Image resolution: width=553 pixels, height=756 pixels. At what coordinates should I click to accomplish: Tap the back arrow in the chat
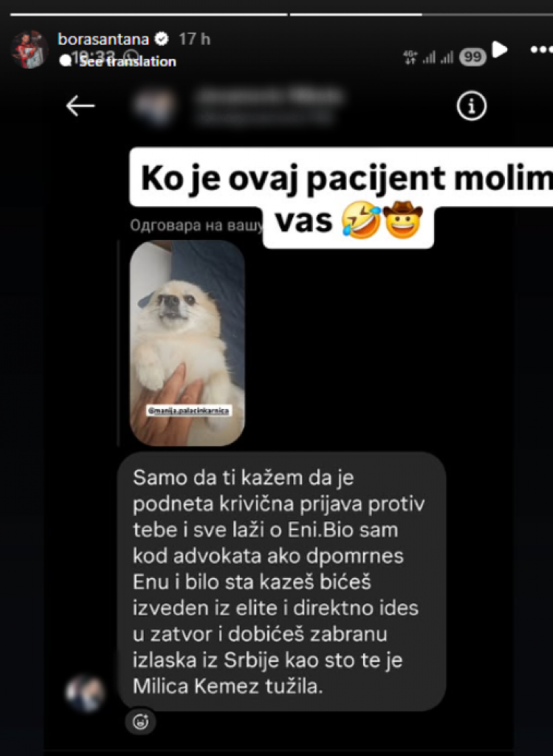80,106
